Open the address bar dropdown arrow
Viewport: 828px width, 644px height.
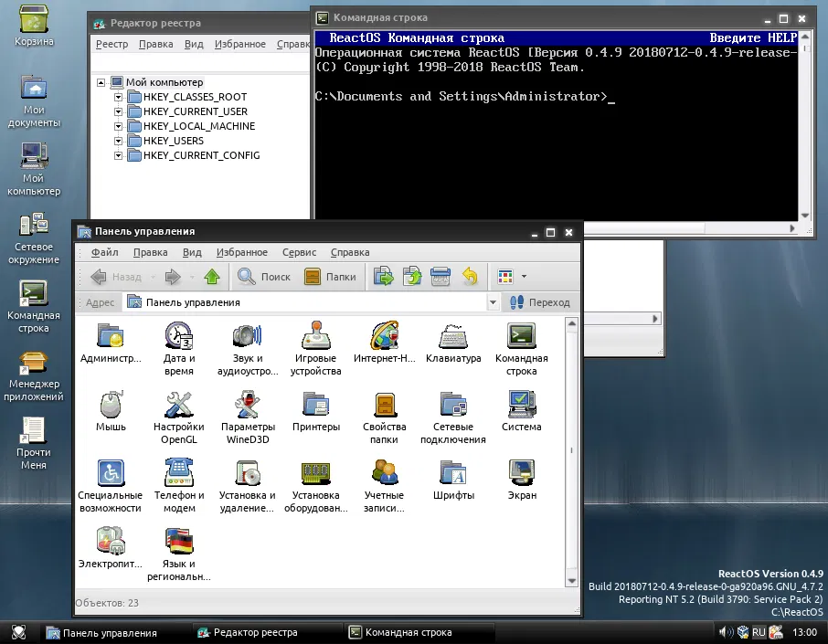tap(493, 302)
